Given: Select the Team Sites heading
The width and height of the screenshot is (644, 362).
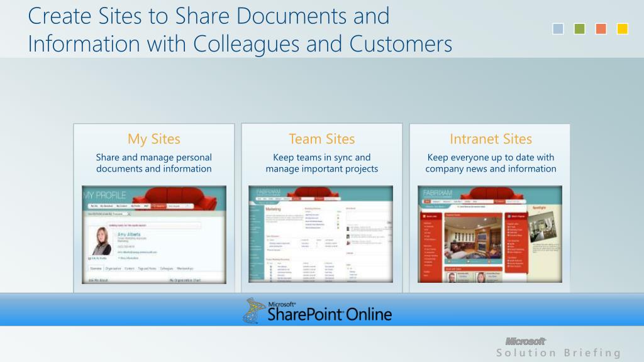Looking at the screenshot, I should (321, 139).
